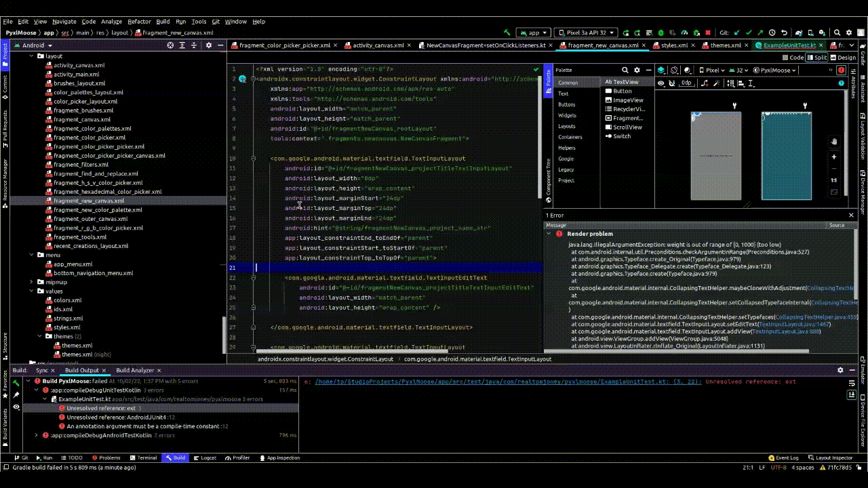
Task: Switch editor to Design mode
Action: 845,57
